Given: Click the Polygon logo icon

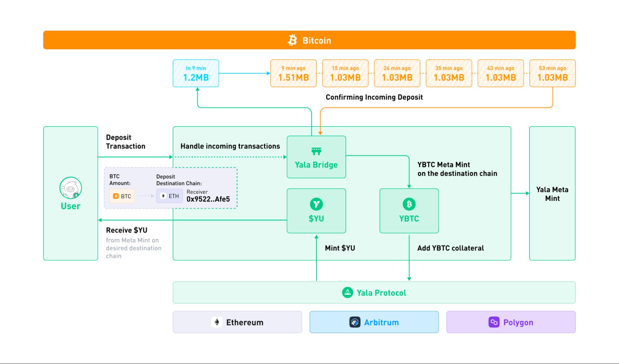Looking at the screenshot, I should tap(494, 322).
